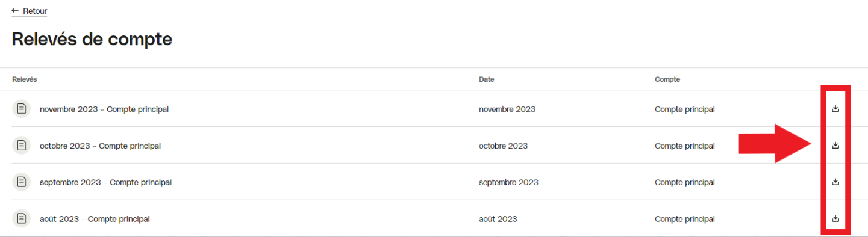Download the septembre 2023 statement
Screen dimensions: 868x237
click(x=835, y=182)
